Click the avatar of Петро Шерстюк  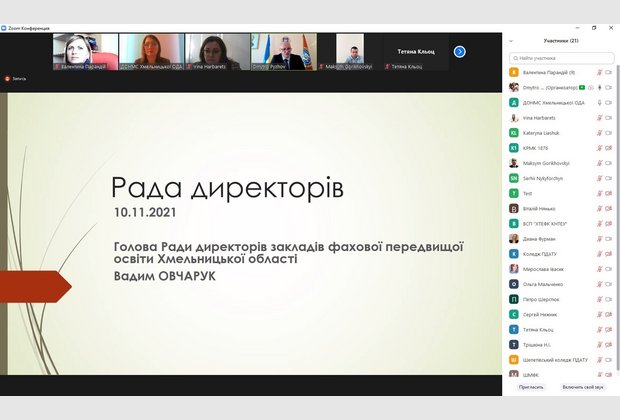(x=514, y=299)
